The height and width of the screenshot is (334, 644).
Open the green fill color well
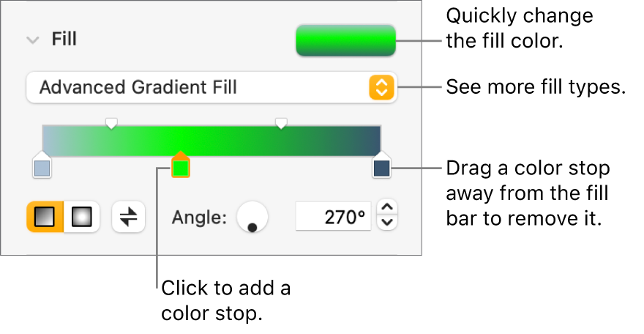click(345, 41)
